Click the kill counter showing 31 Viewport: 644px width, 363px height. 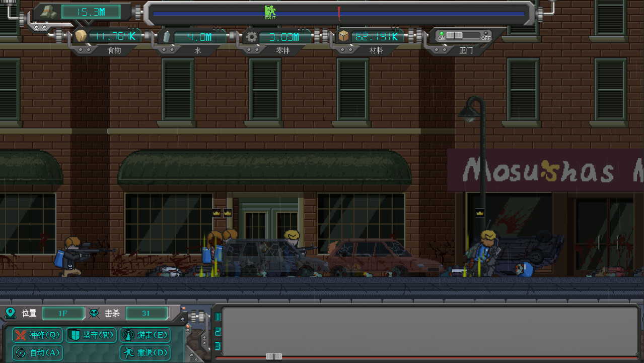(147, 313)
